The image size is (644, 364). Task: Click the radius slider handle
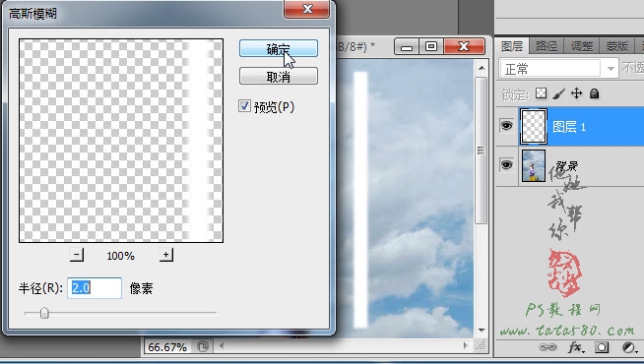(44, 313)
